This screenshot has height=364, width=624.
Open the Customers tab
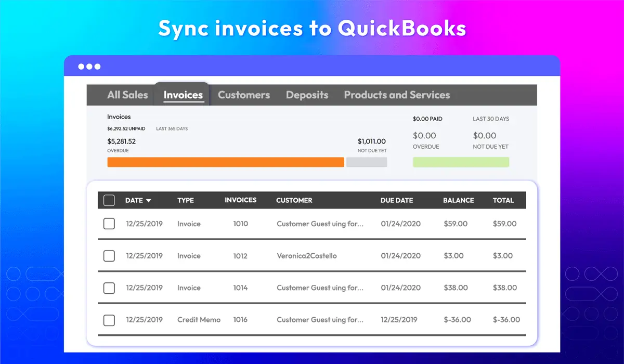pyautogui.click(x=244, y=95)
